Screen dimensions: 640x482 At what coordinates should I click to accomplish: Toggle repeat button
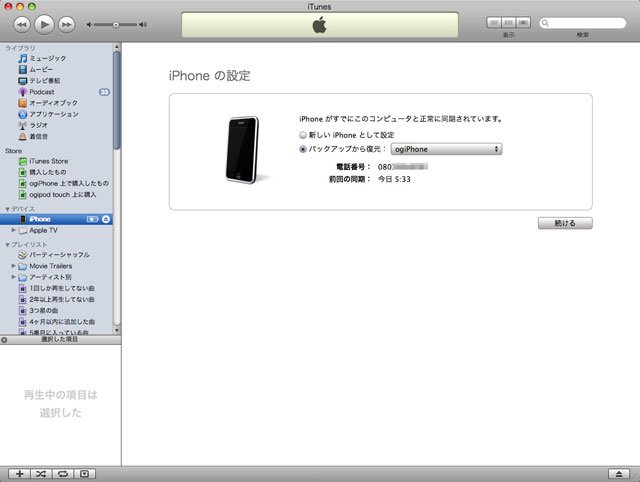point(63,473)
